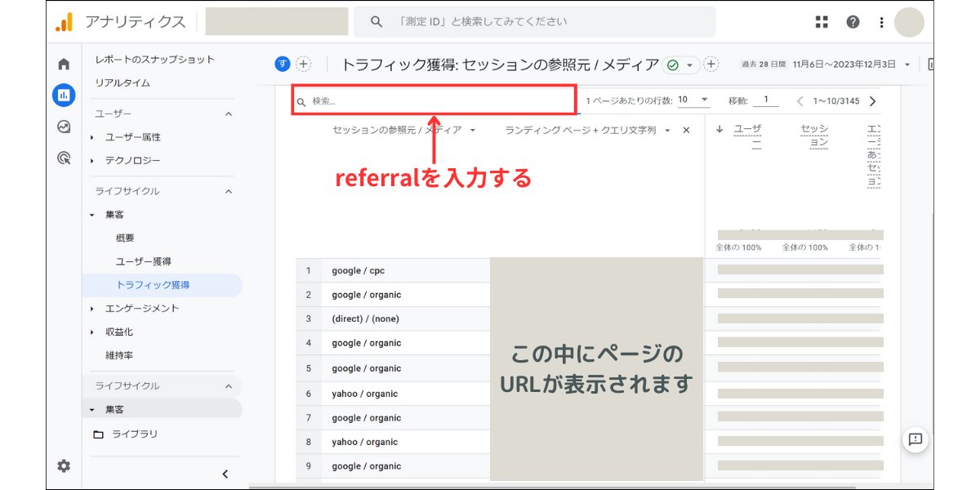Select トラフィック獲得 report
The height and width of the screenshot is (490, 980).
[162, 285]
